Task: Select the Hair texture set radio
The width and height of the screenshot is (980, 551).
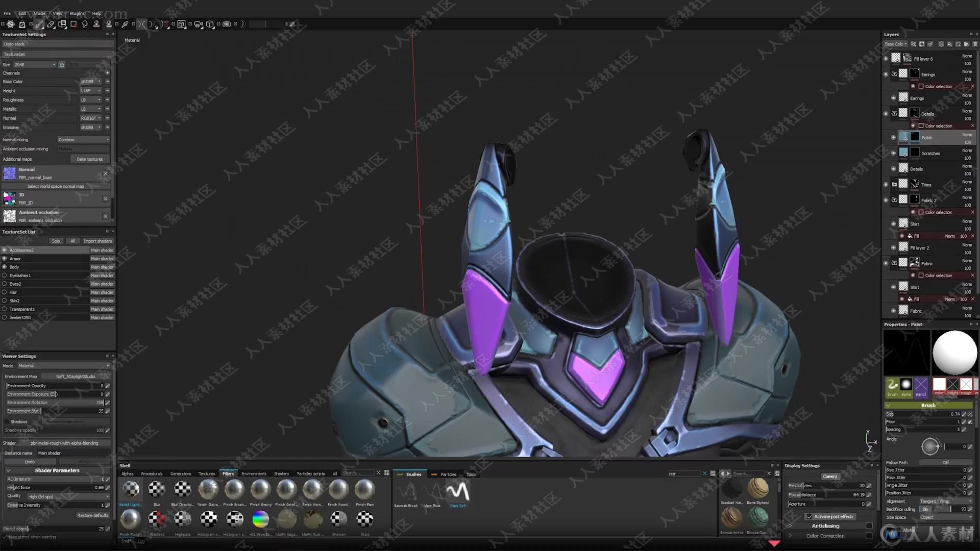Action: (x=5, y=292)
